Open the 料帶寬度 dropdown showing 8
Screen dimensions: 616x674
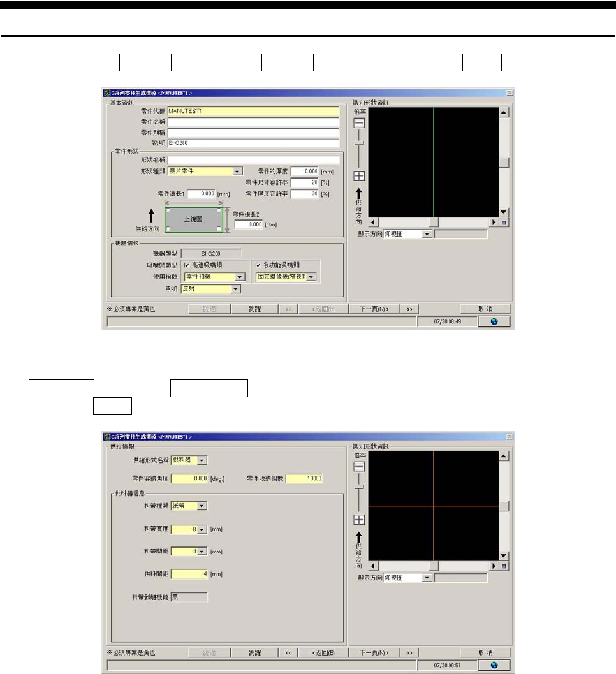click(202, 529)
